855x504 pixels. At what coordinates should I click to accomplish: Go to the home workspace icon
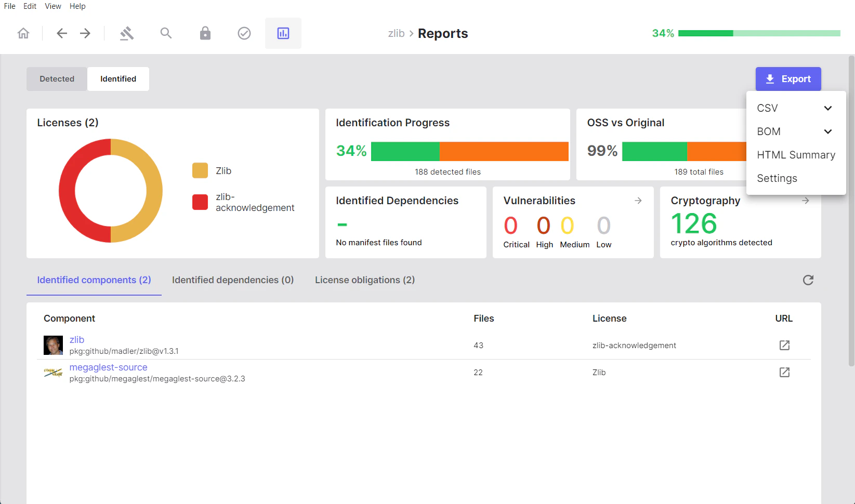(23, 33)
